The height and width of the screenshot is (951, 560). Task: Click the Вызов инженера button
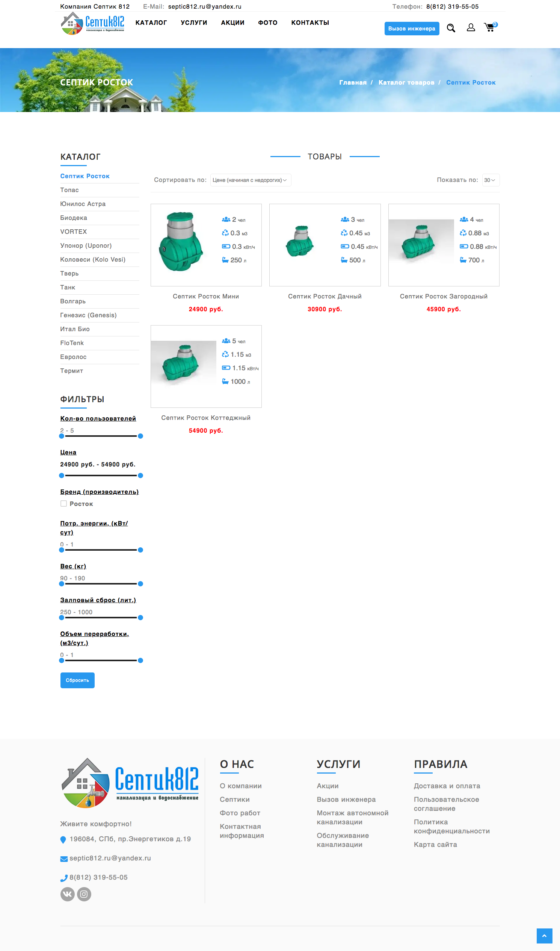pyautogui.click(x=412, y=29)
